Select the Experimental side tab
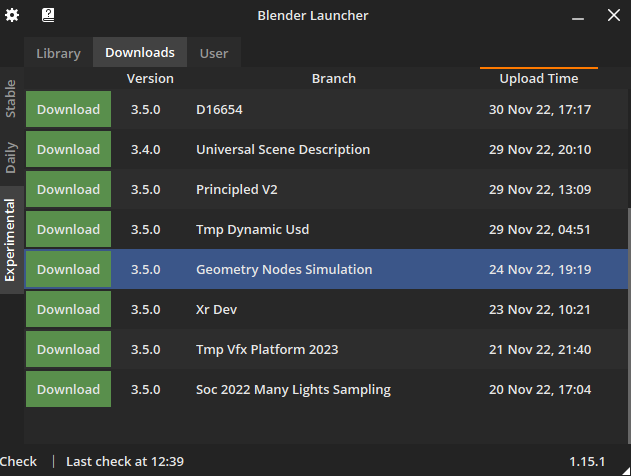 11,240
